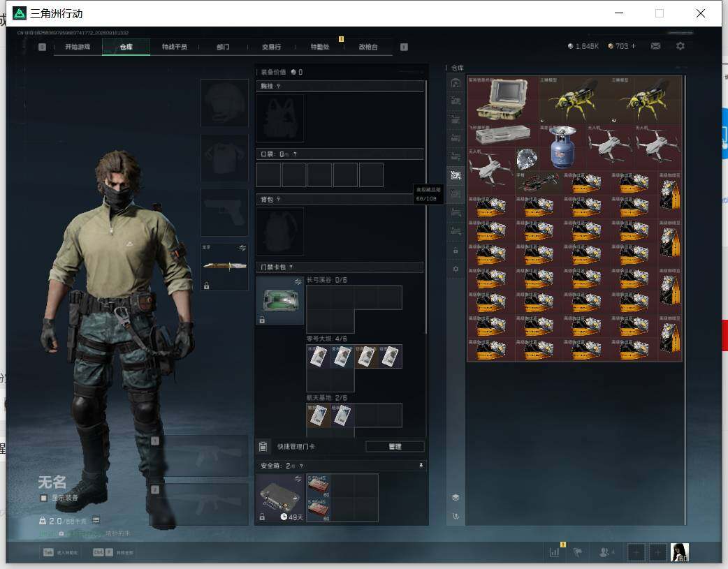Click the help mark beside 背包
This screenshot has height=569, width=728.
(x=279, y=199)
